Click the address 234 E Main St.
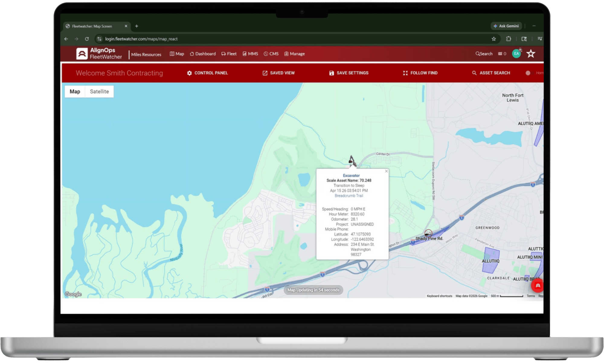The image size is (604, 364). click(x=362, y=244)
